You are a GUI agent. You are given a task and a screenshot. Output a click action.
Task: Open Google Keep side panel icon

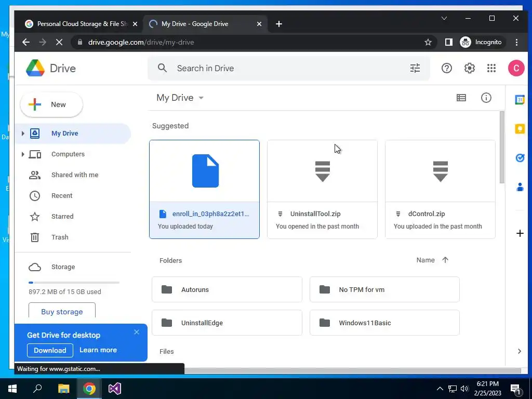point(520,129)
